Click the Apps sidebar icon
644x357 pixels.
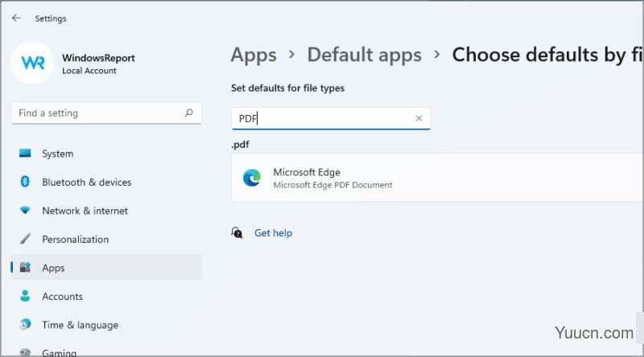25,267
